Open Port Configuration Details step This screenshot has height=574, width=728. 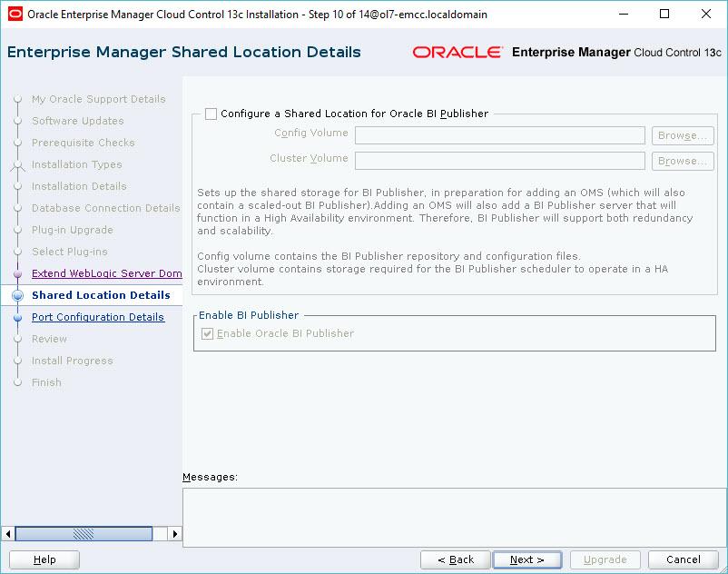(98, 317)
